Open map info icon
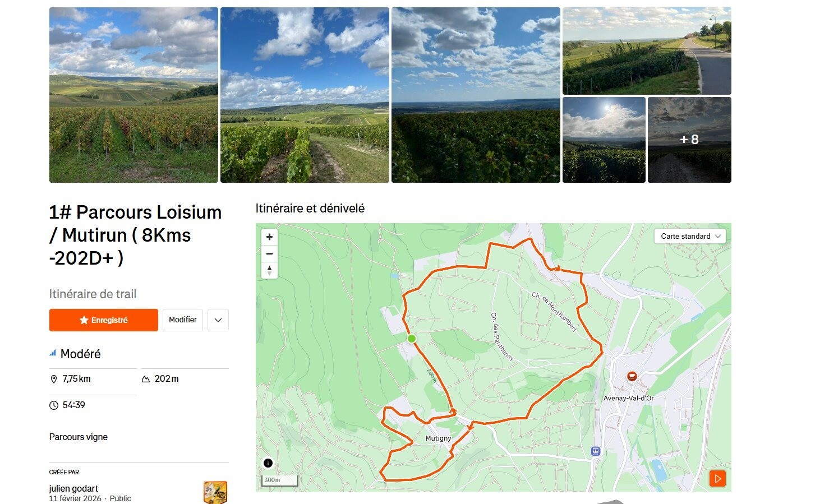Image resolution: width=829 pixels, height=504 pixels. pos(268,463)
